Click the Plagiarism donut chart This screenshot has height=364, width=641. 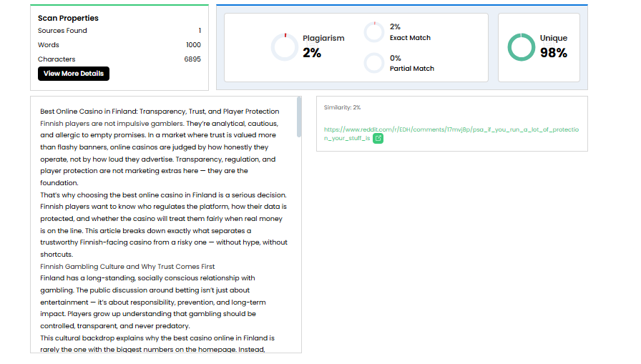tap(285, 47)
